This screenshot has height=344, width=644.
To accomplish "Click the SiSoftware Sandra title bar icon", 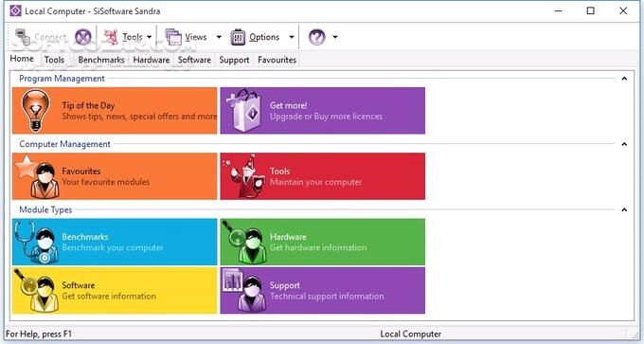I will [15, 10].
